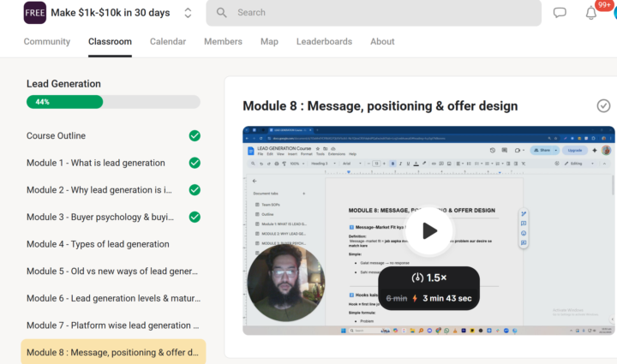Open Module 5 - Old vs new ways
This screenshot has height=364, width=617.
(113, 272)
